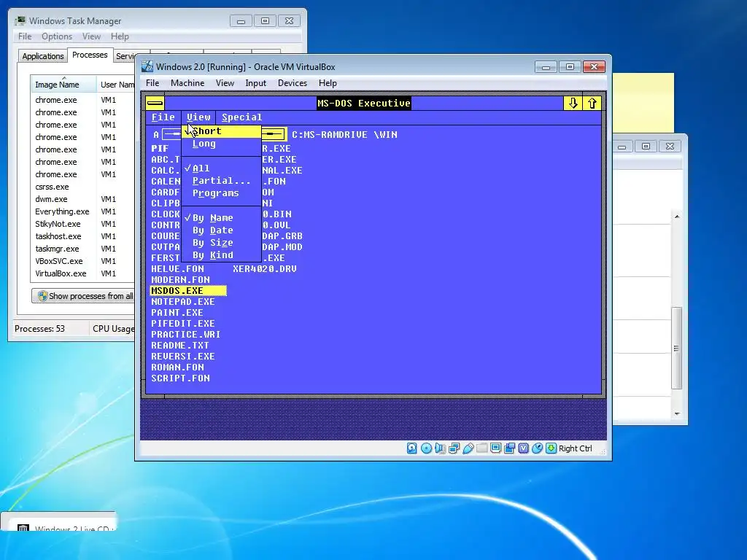Click the display monitor icon in VirtualBox status bar
This screenshot has height=560, width=747.
495,448
